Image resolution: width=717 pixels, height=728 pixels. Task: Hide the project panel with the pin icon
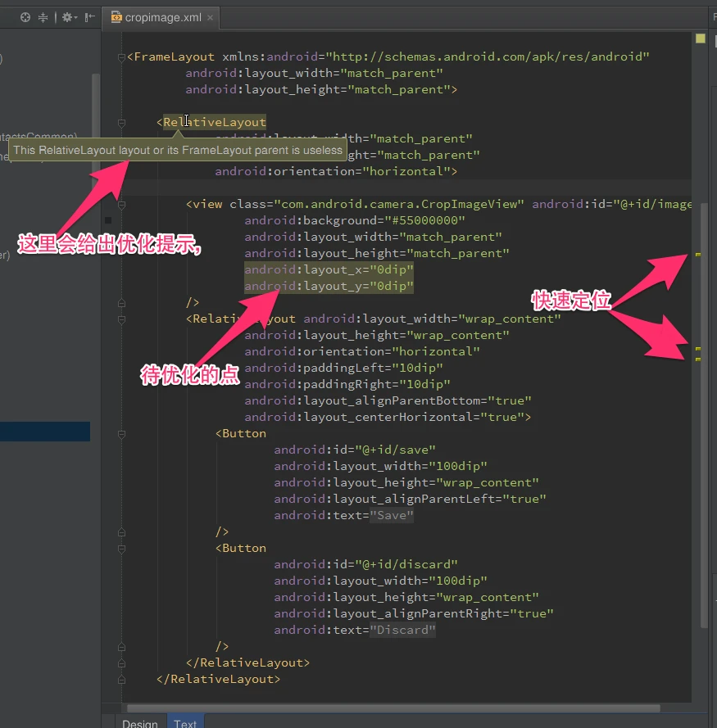click(x=88, y=17)
